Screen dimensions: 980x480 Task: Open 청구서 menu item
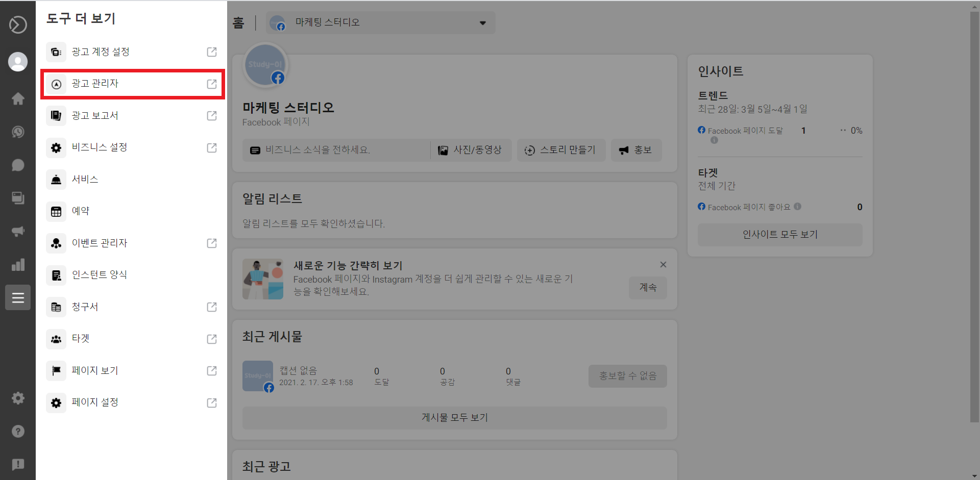tap(133, 307)
